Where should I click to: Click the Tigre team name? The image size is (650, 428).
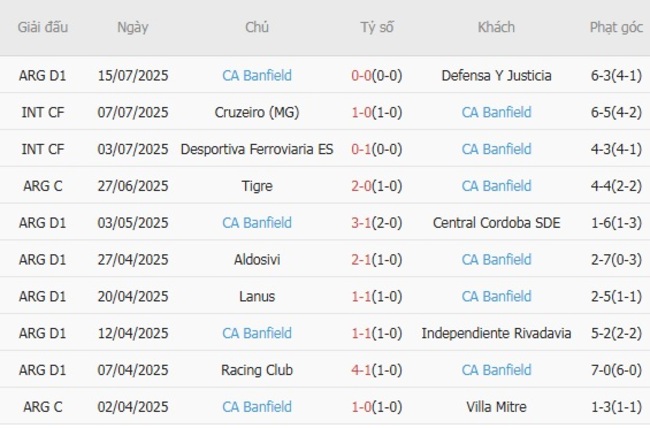[257, 186]
